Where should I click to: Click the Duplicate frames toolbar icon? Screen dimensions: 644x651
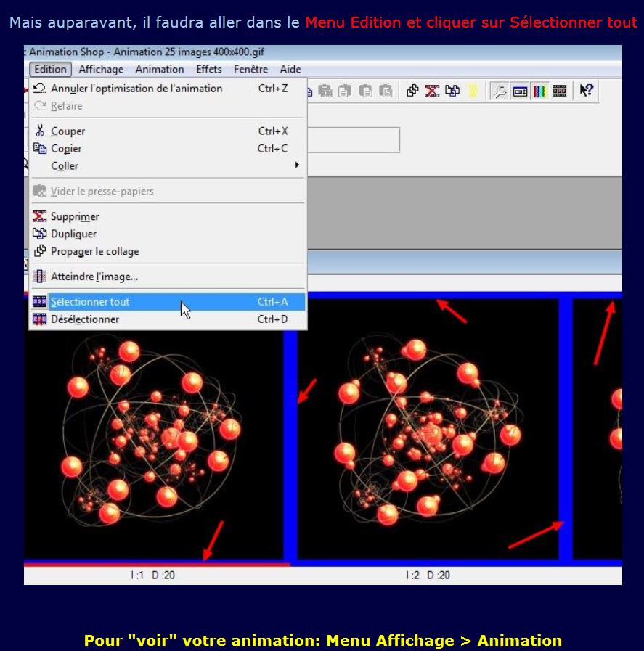click(452, 91)
